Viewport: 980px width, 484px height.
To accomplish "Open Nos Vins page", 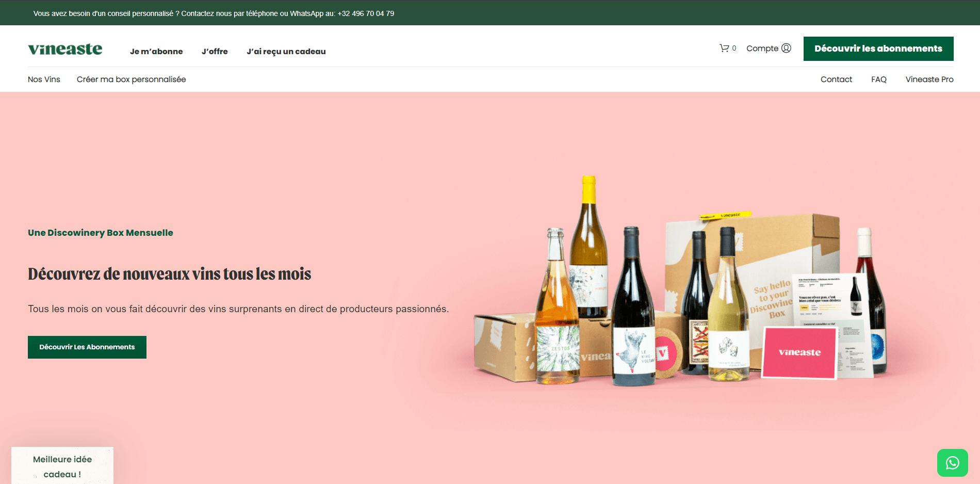I will [x=44, y=79].
